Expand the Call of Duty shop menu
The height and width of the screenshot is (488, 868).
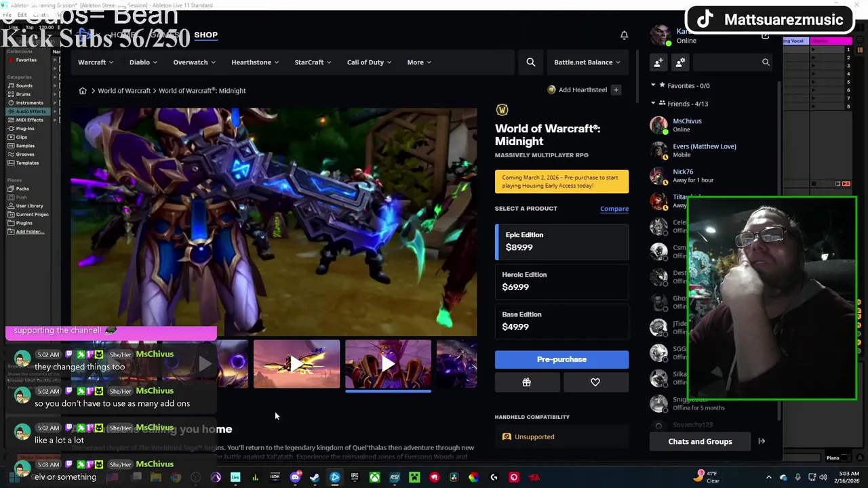(370, 62)
